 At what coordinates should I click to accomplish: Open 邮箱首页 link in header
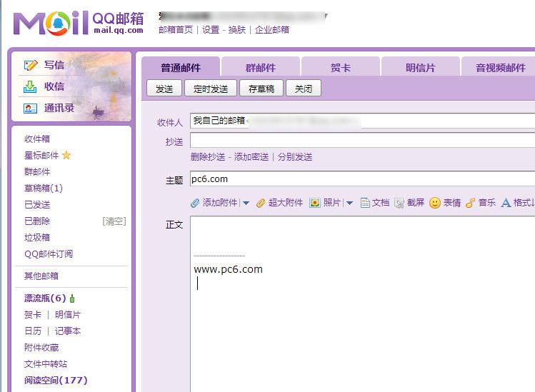176,30
